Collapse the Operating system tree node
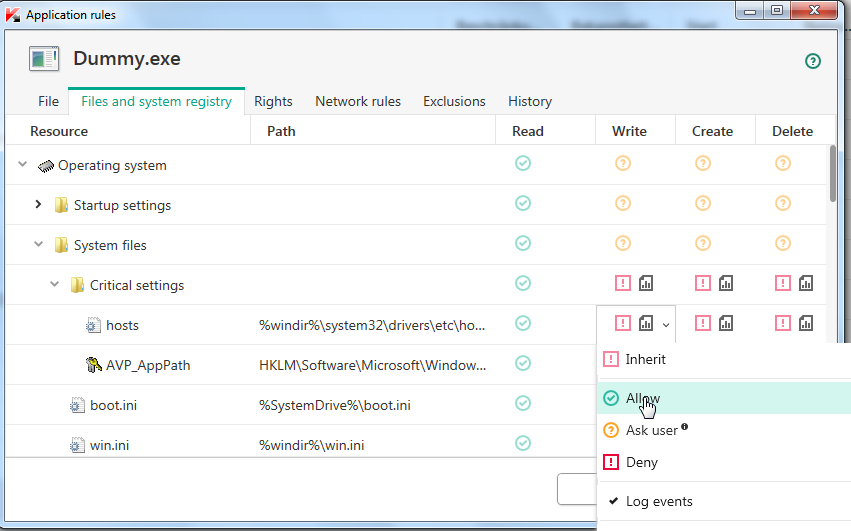 [x=23, y=165]
